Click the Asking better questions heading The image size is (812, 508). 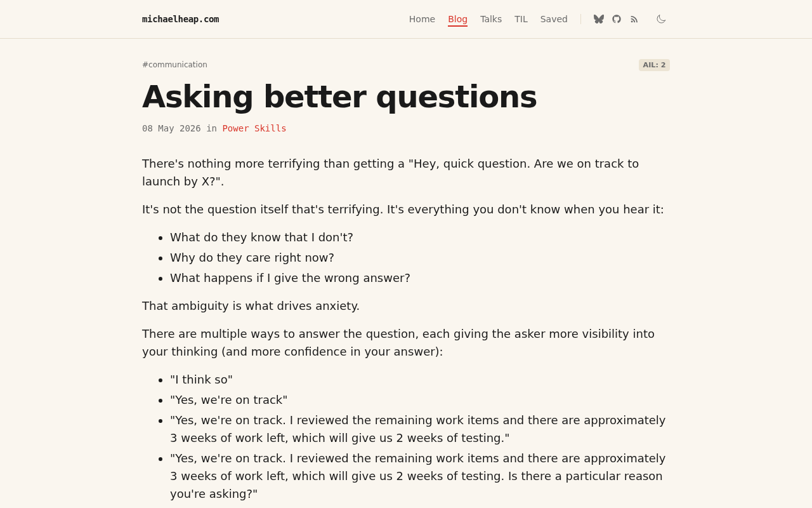tap(339, 97)
